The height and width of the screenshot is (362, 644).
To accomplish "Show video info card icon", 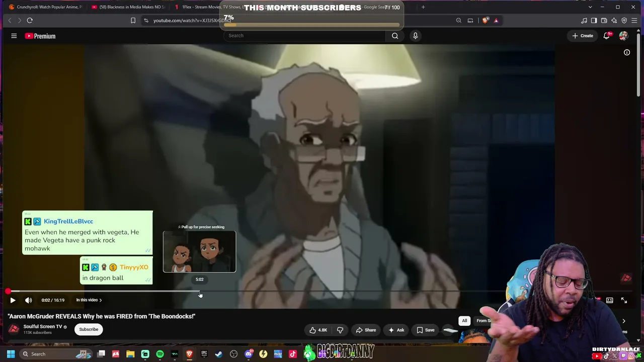I will 627,52.
